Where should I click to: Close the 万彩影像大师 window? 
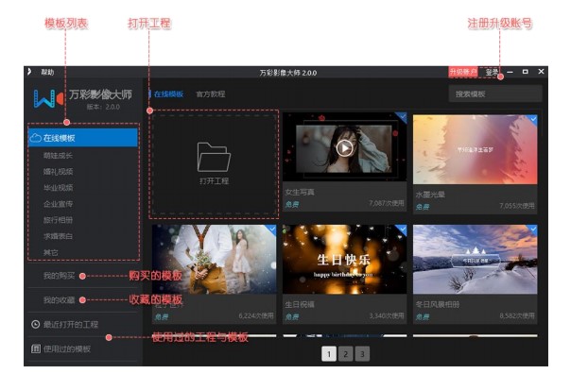[541, 71]
